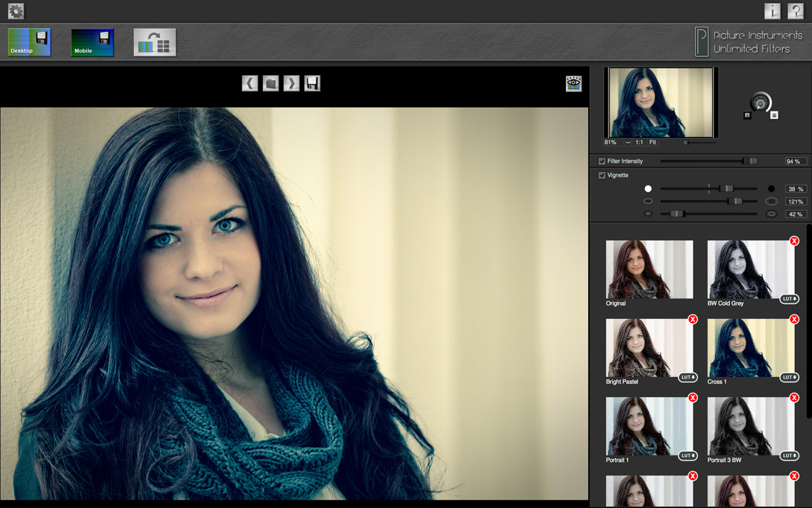Delete the Cross 1 filter
Image resolution: width=812 pixels, height=508 pixels.
(x=794, y=319)
